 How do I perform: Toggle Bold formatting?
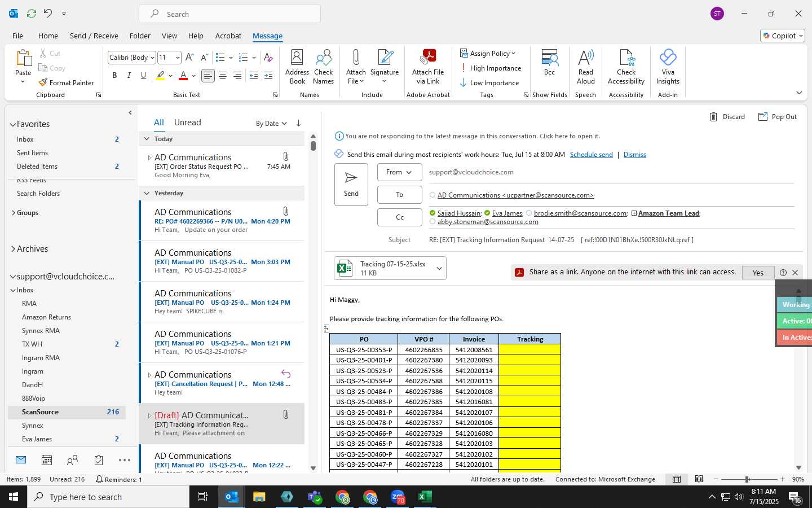114,75
